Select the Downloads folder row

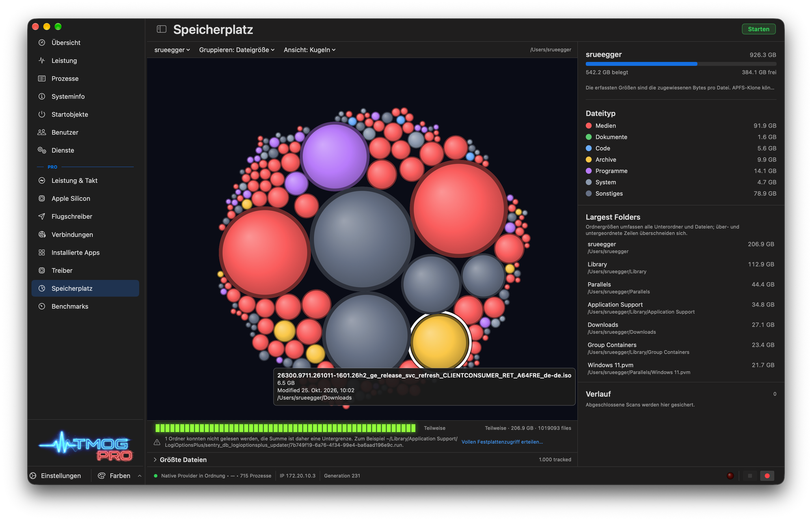tap(681, 328)
